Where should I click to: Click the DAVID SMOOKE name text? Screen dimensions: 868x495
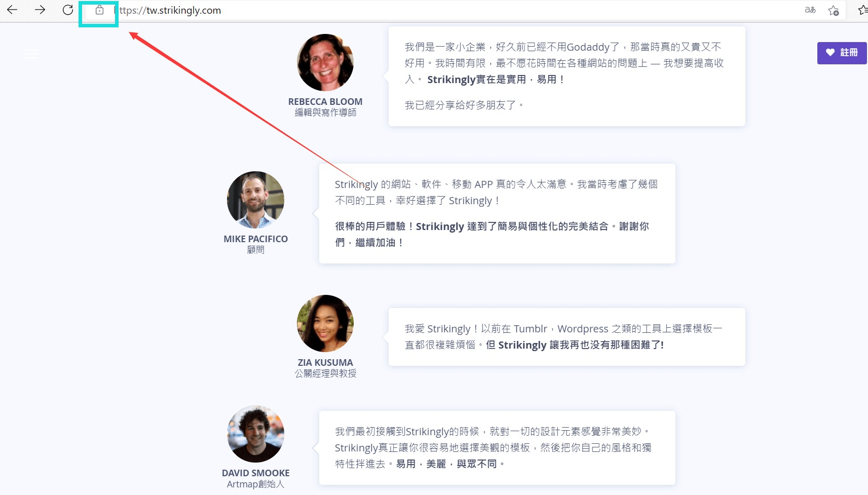[x=255, y=473]
